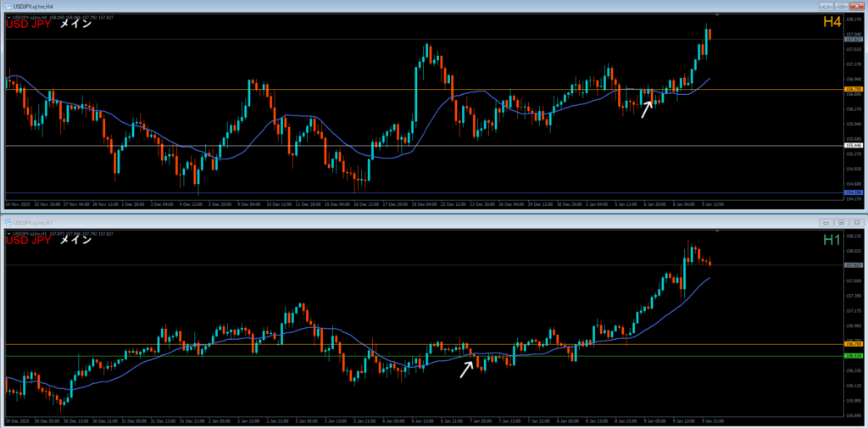Click the orange H4 timeframe label
The height and width of the screenshot is (428, 868).
tap(830, 24)
